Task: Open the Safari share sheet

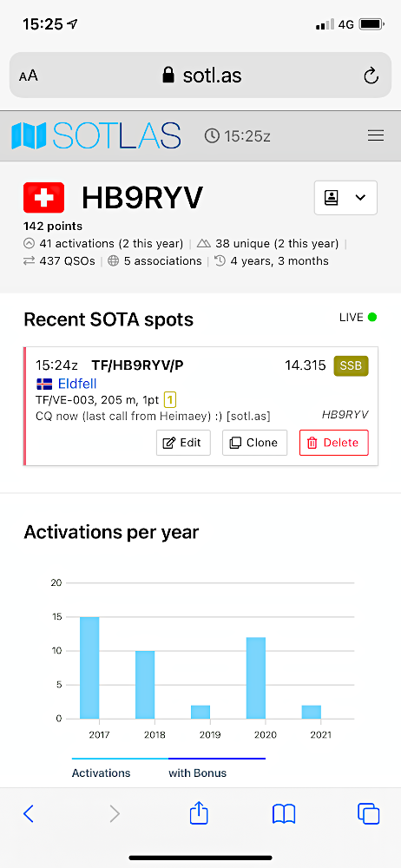Action: coord(199,813)
